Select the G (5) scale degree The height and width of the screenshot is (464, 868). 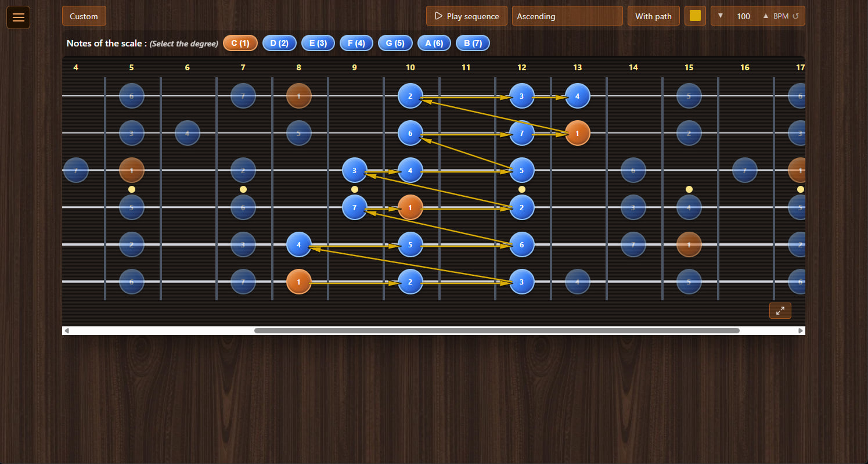click(395, 43)
